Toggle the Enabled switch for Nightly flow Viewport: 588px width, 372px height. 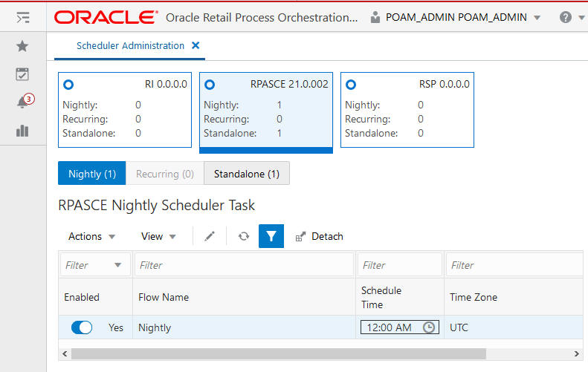(x=81, y=327)
